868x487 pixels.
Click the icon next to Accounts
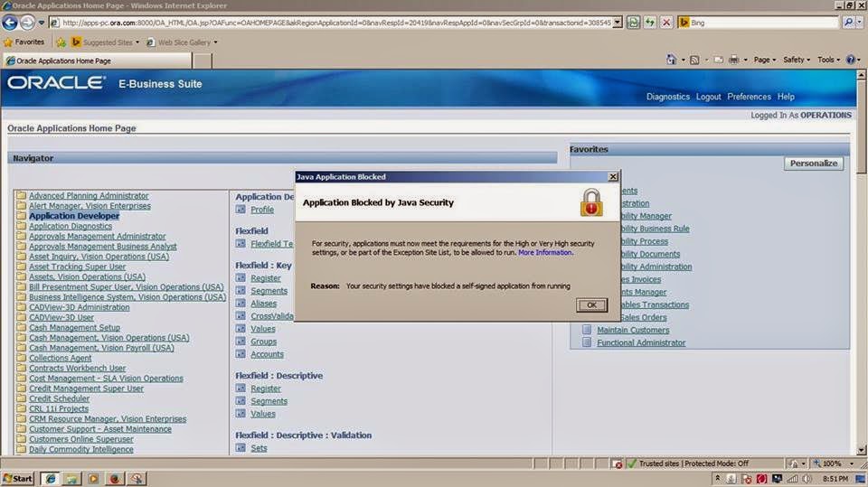click(x=241, y=354)
